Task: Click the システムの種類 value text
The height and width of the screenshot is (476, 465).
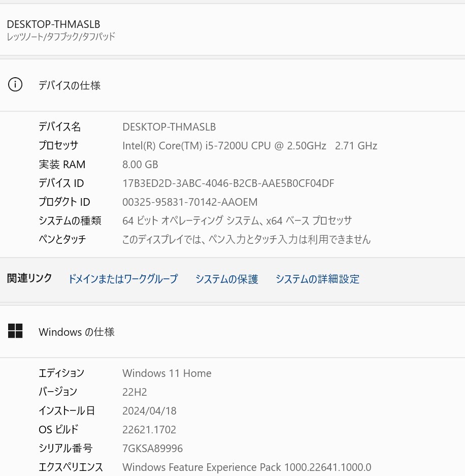Action: 237,221
